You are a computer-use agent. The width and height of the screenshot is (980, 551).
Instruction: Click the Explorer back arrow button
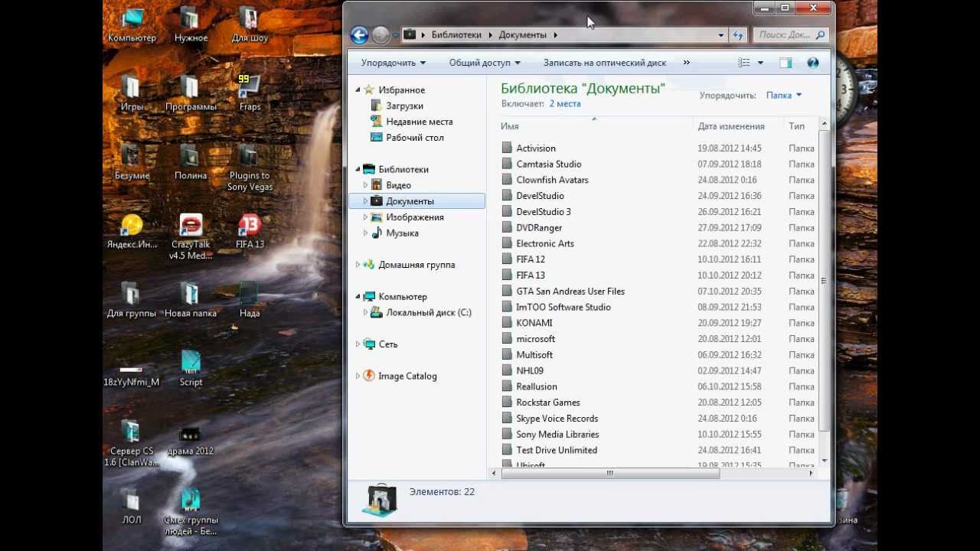tap(359, 34)
